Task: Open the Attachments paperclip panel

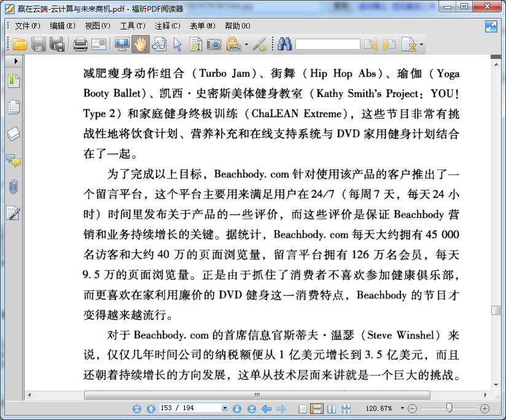Action: click(14, 187)
